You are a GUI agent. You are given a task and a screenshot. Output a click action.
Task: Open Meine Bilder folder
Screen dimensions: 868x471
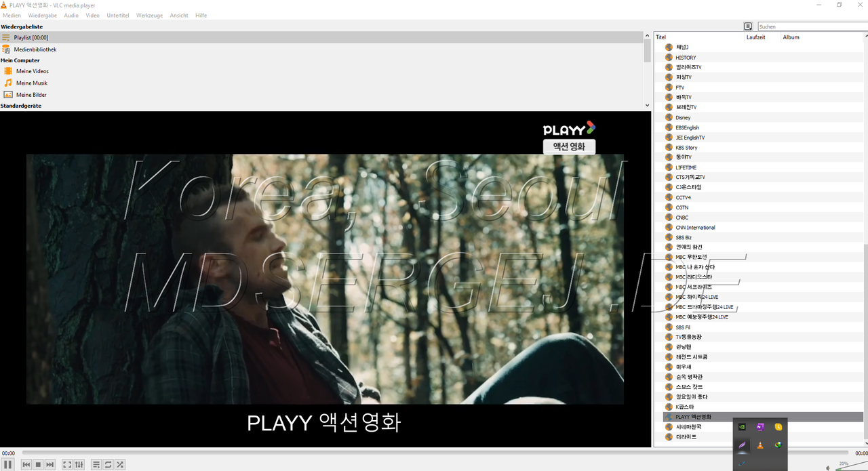point(31,95)
